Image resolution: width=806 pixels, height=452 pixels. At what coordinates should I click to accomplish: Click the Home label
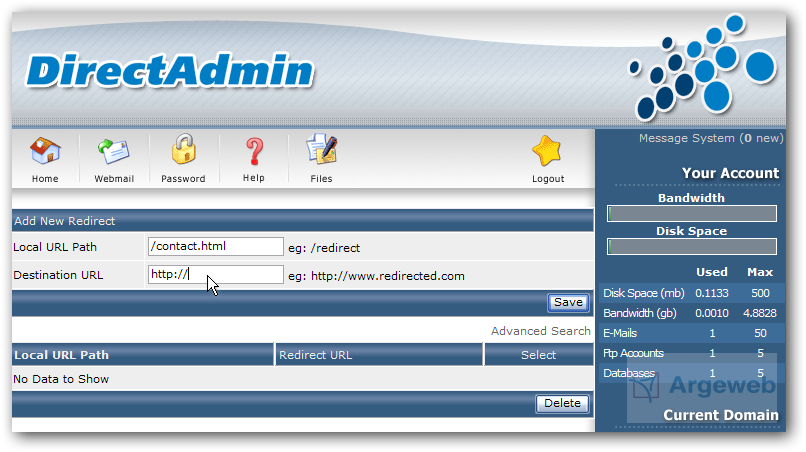point(45,178)
